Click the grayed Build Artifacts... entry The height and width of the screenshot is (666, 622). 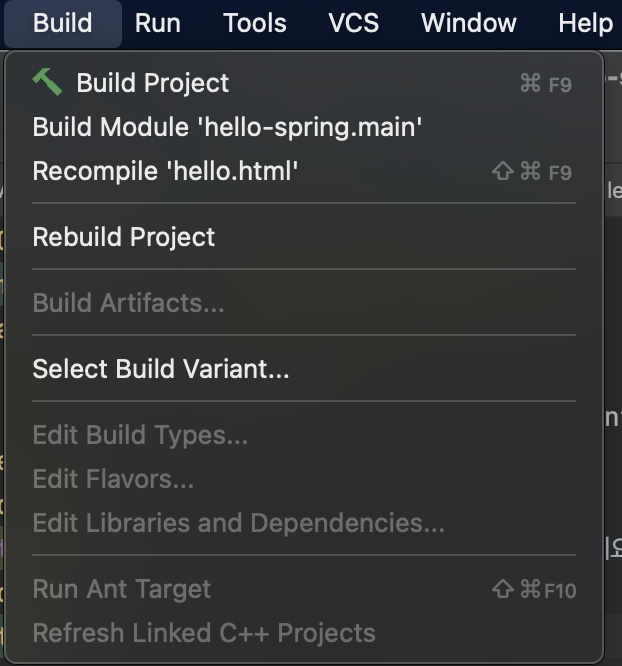coord(304,303)
